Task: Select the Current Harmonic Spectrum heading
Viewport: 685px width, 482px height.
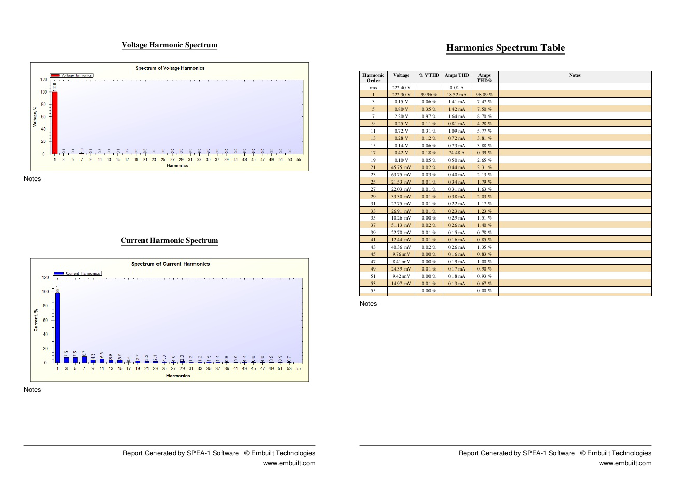Action: (169, 241)
